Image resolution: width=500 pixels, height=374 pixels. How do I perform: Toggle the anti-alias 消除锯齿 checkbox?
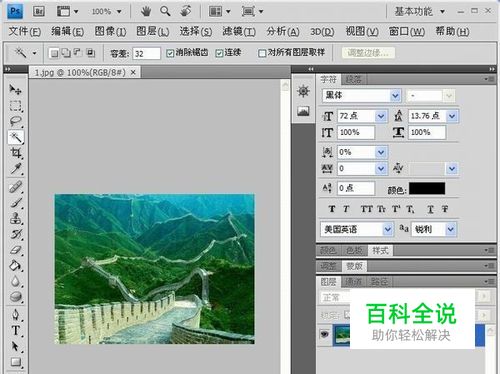170,53
